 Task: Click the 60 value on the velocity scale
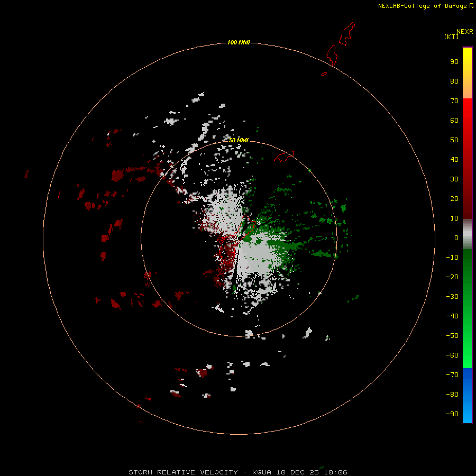point(454,120)
